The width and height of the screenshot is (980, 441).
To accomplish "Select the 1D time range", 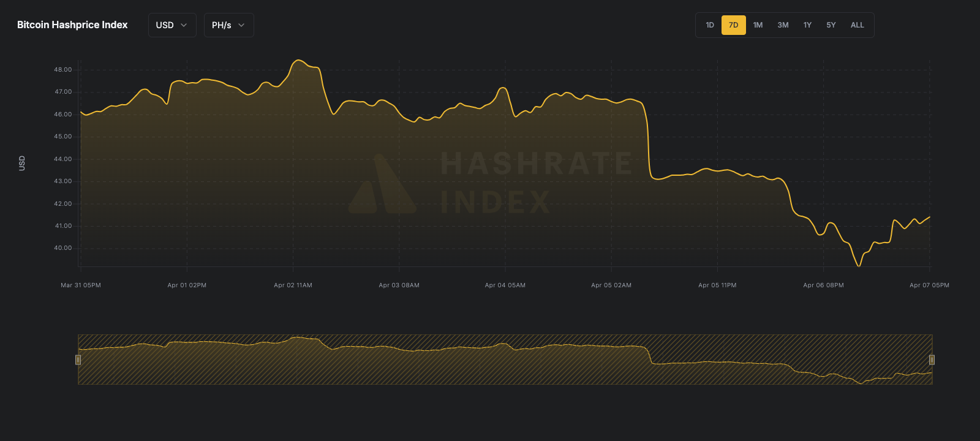I will [710, 25].
